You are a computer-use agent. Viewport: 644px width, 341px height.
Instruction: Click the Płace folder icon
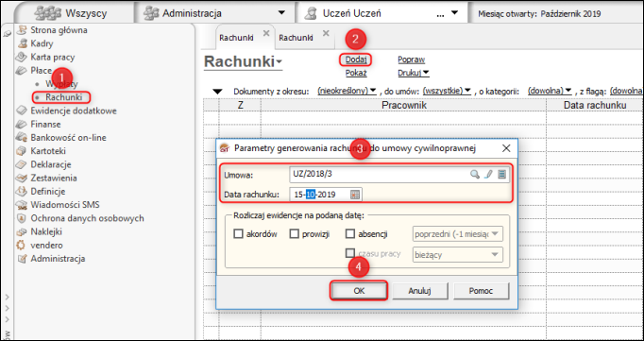pyautogui.click(x=22, y=71)
